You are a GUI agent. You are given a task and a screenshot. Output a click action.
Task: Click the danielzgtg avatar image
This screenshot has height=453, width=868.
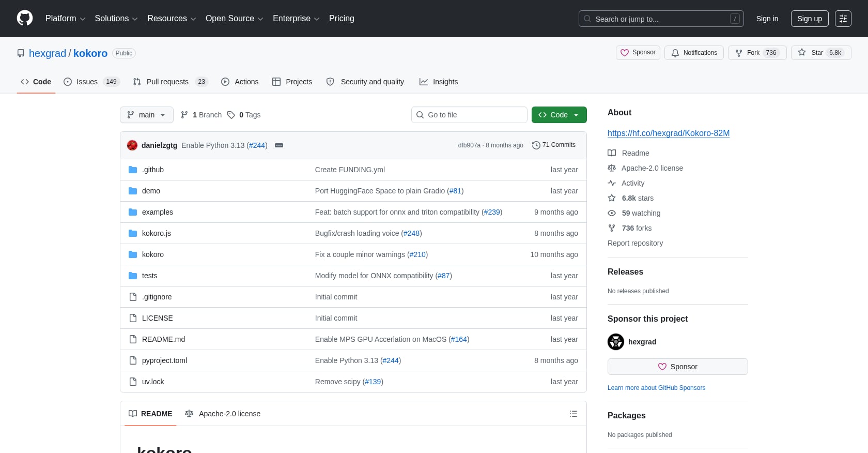coord(132,145)
